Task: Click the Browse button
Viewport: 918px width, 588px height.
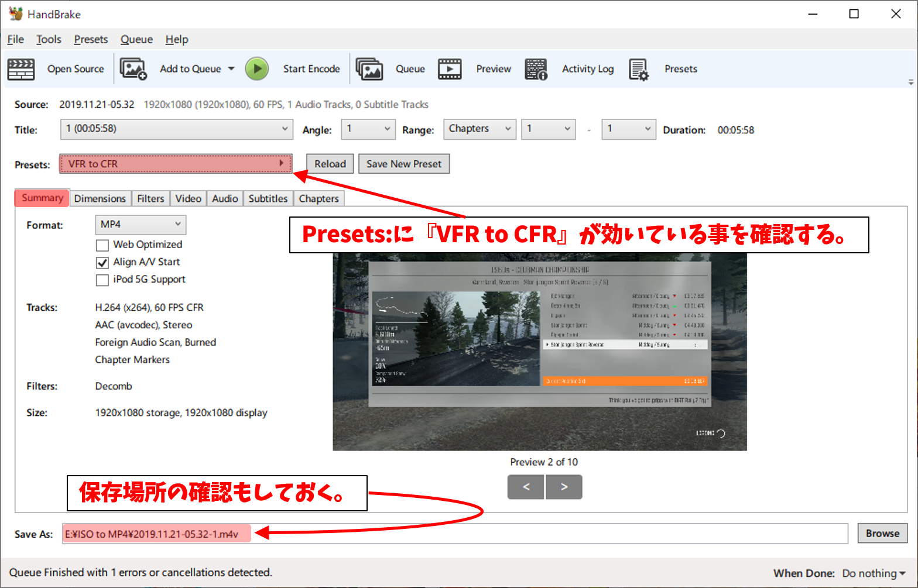Action: click(883, 534)
